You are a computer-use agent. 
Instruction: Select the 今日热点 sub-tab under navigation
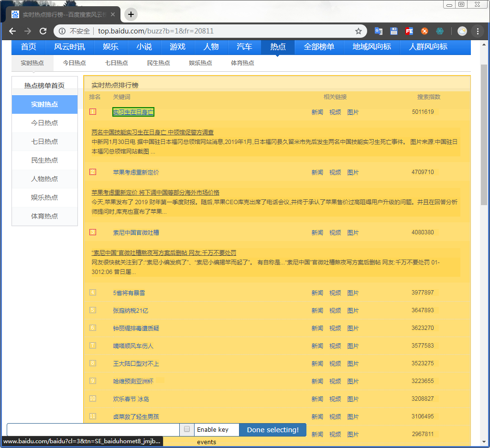click(x=75, y=63)
